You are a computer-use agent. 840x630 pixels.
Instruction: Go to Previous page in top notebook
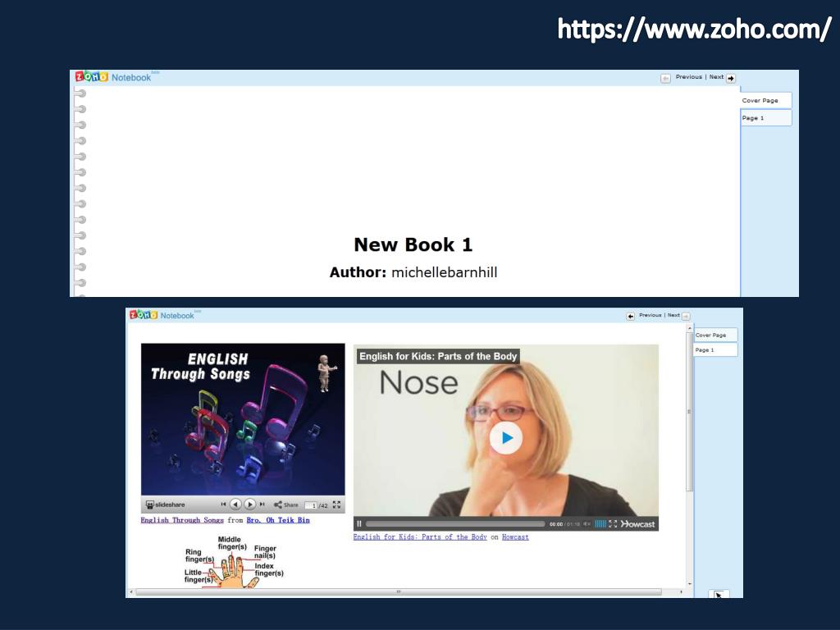tap(688, 76)
